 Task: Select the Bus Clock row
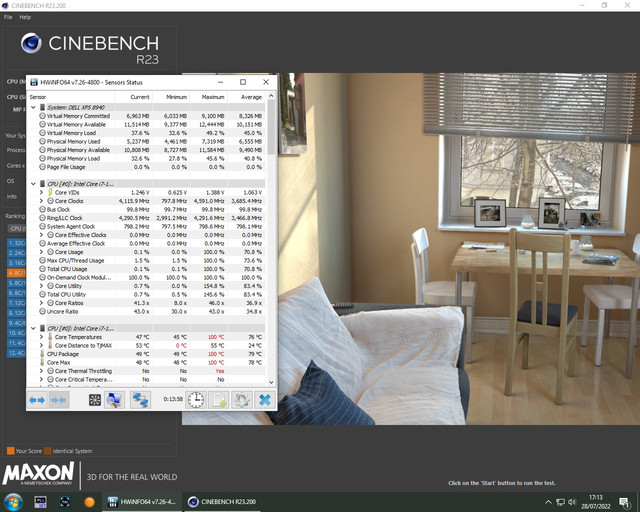(146, 209)
